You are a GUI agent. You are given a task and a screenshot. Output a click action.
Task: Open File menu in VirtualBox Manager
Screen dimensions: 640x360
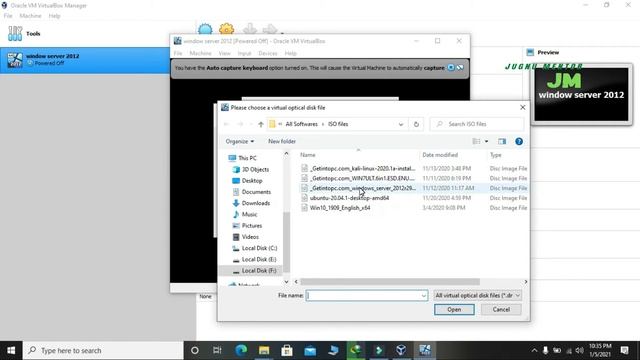pyautogui.click(x=8, y=16)
